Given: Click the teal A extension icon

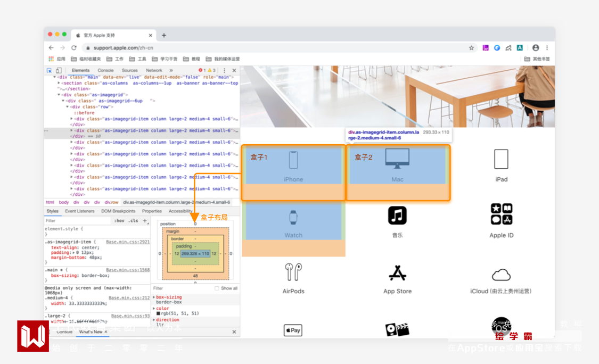Looking at the screenshot, I should click(x=520, y=48).
